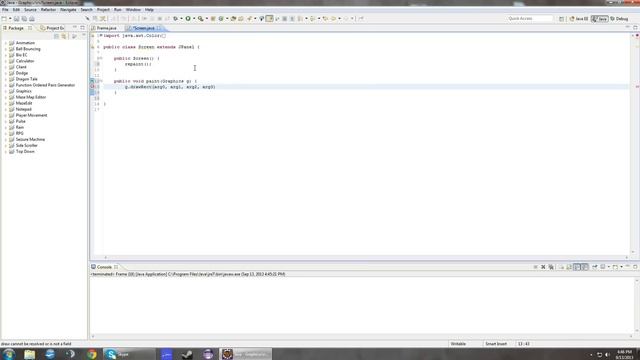This screenshot has width=640, height=360.
Task: Click the Open Perspective icon
Action: point(562,19)
